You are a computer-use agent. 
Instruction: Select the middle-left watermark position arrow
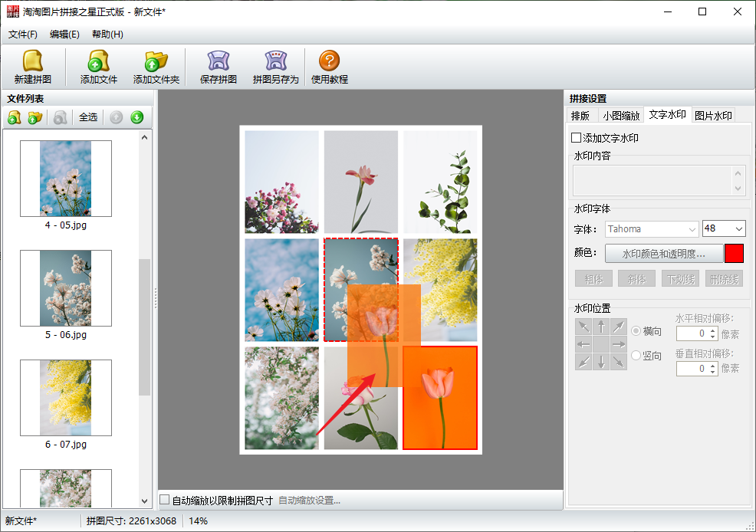(583, 344)
